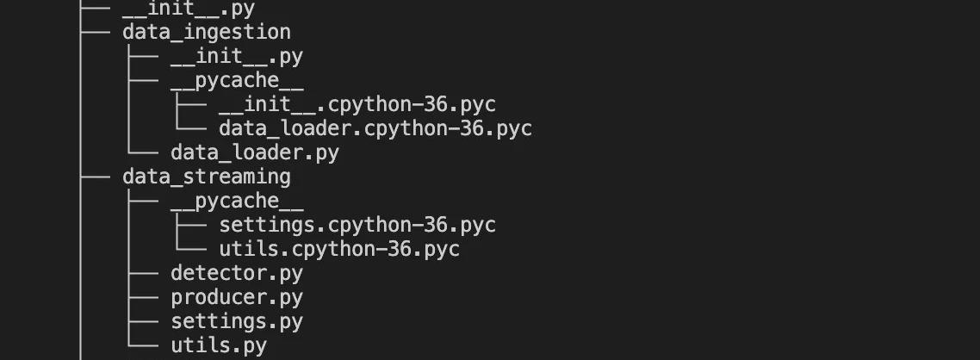Click the data_ingestion folder name
Image resolution: width=980 pixels, height=360 pixels.
[207, 32]
